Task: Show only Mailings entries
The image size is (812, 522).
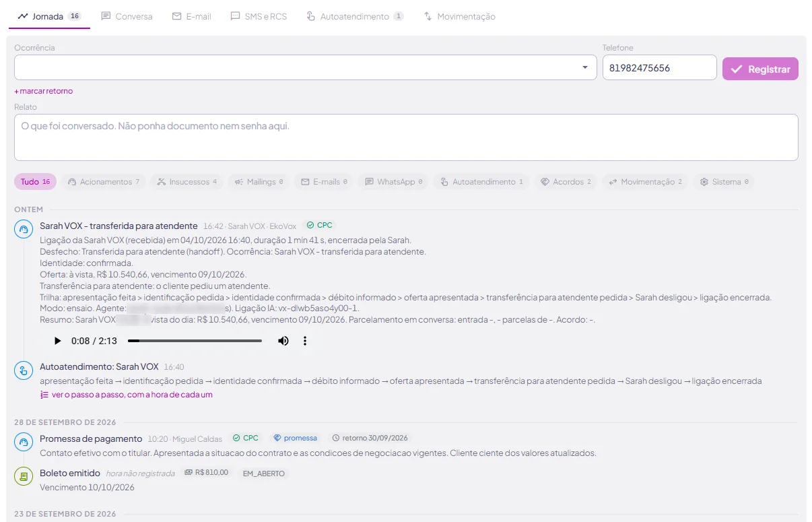Action: (x=259, y=182)
